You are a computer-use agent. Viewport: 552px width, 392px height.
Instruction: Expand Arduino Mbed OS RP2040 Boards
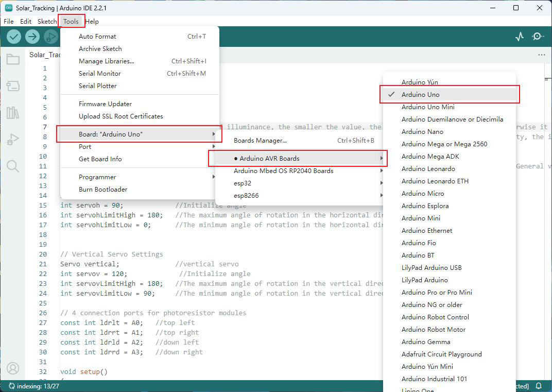(300, 171)
